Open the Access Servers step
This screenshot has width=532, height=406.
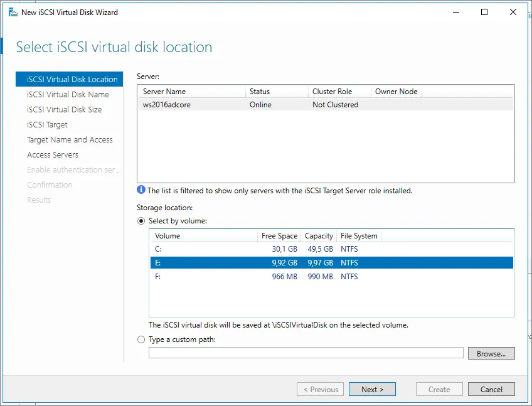(x=53, y=155)
